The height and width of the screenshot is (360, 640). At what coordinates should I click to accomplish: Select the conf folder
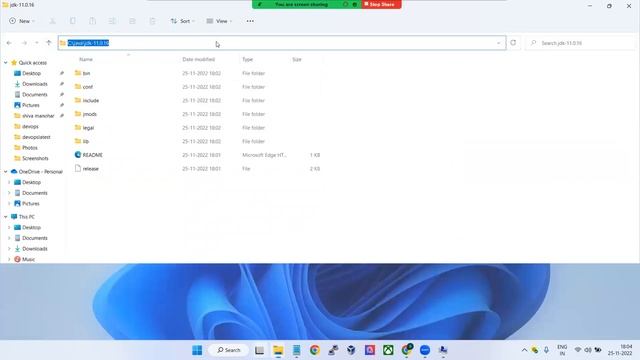pyautogui.click(x=87, y=87)
